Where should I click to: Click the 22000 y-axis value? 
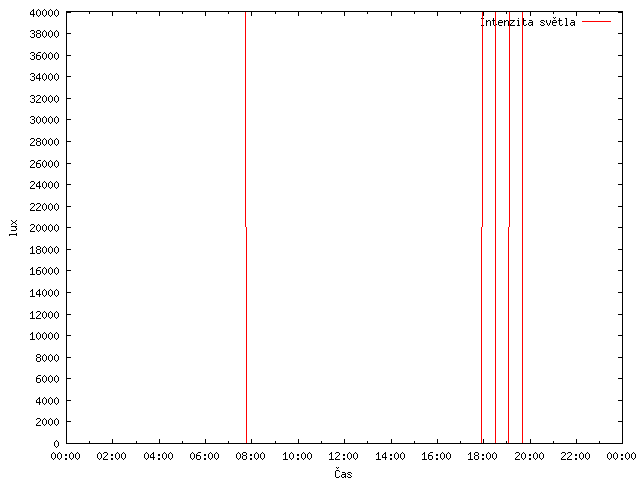[44, 207]
